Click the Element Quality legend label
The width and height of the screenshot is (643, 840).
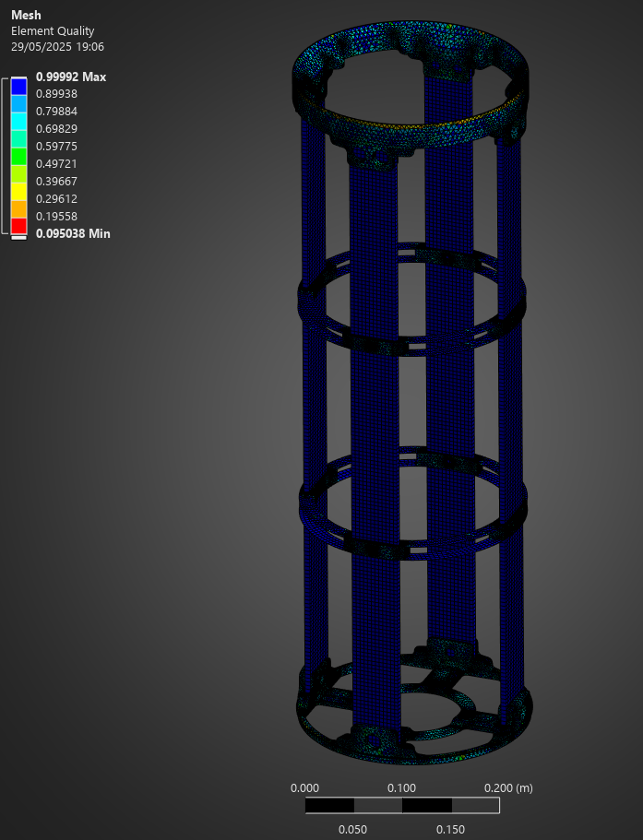(x=53, y=31)
